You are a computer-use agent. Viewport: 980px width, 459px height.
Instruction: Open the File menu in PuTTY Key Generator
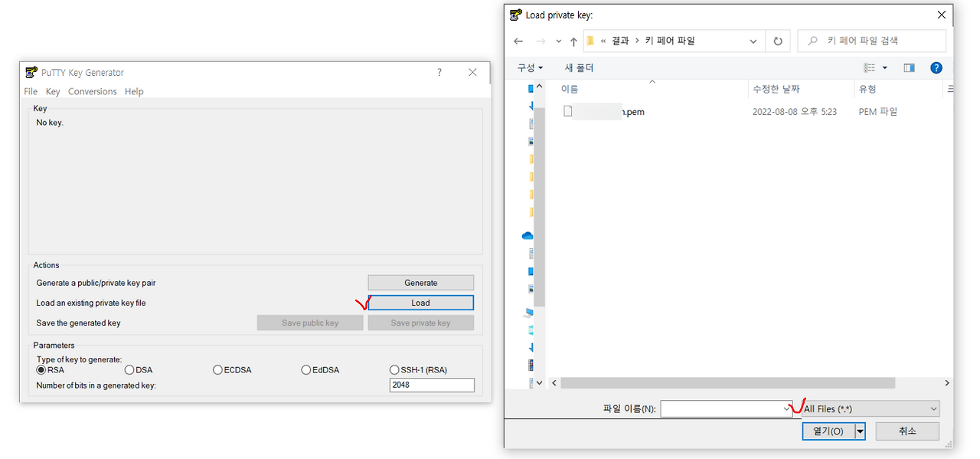(31, 91)
